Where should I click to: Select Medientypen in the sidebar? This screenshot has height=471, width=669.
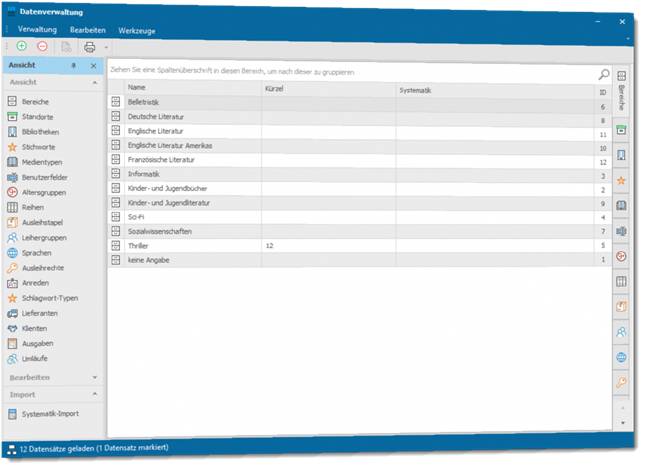coord(35,162)
